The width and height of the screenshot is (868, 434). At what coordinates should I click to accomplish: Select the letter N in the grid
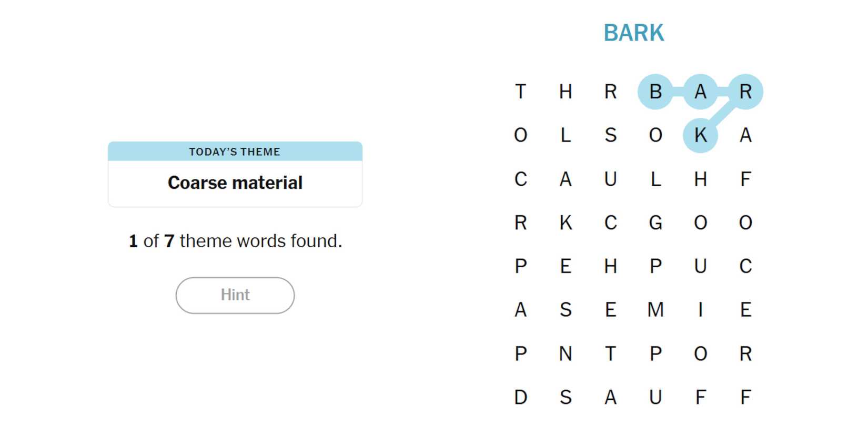[x=566, y=354]
